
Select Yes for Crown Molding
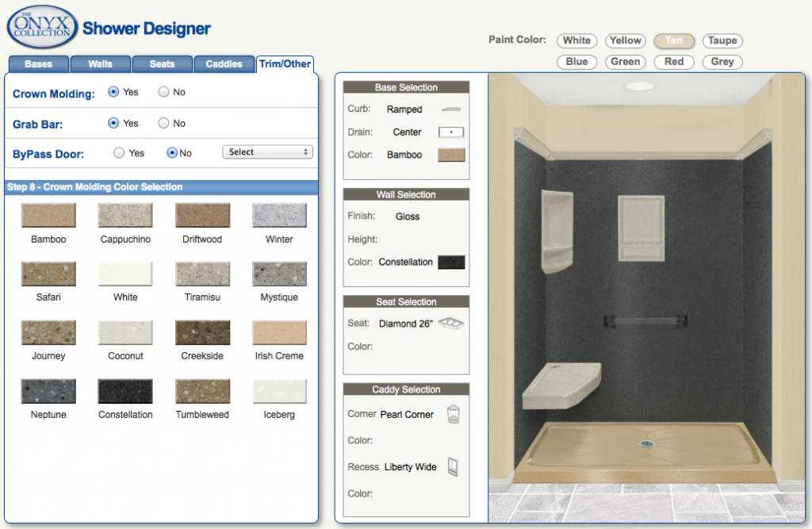pyautogui.click(x=113, y=92)
